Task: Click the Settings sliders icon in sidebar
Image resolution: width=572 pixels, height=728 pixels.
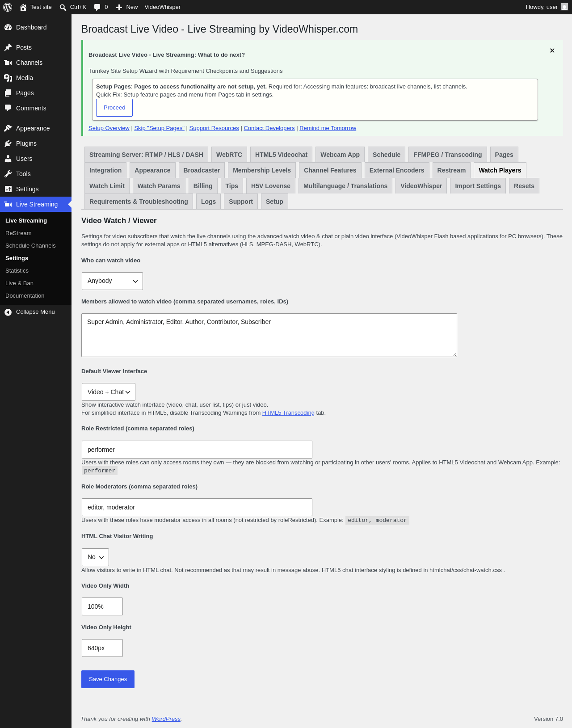Action: point(8,189)
